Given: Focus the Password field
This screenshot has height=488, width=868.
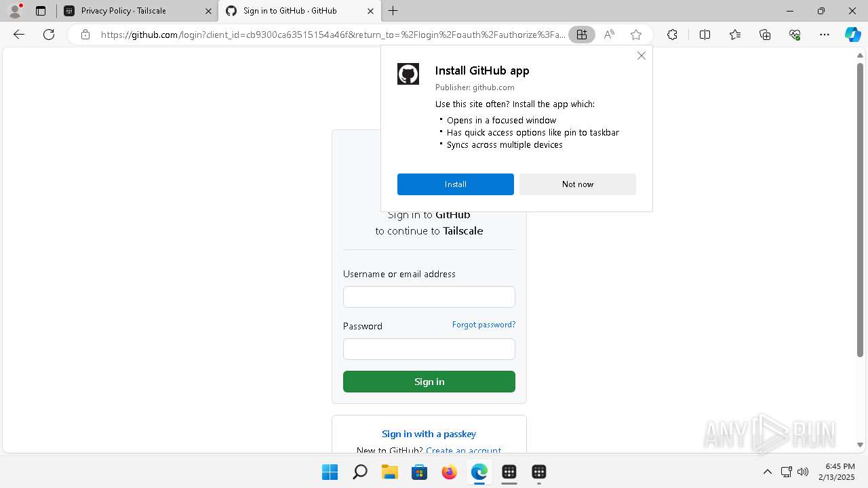Looking at the screenshot, I should (429, 349).
